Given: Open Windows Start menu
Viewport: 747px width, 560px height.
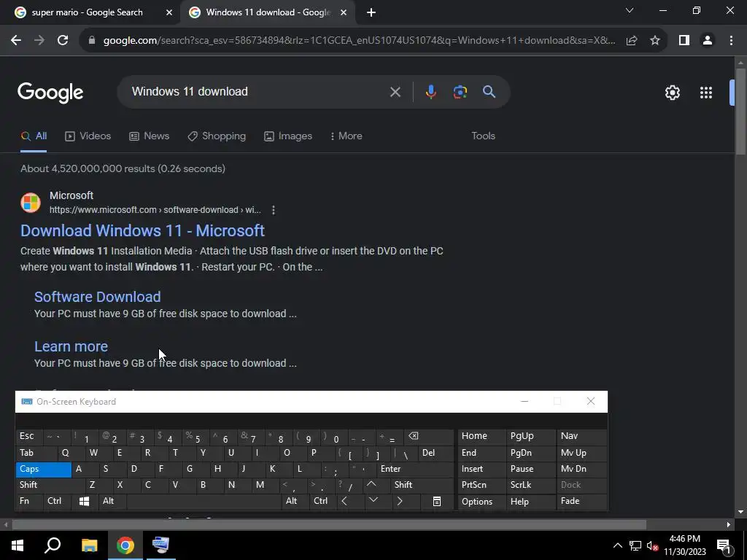Looking at the screenshot, I should coord(18,545).
